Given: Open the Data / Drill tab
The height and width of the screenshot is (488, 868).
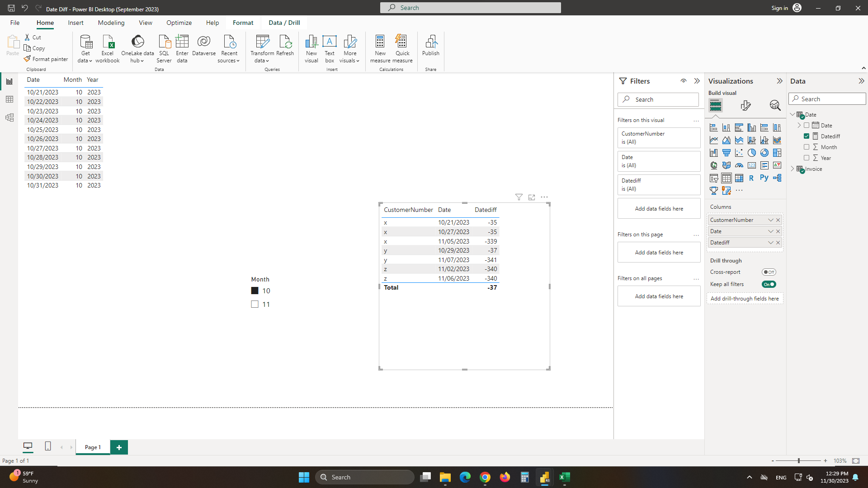Looking at the screenshot, I should pyautogui.click(x=284, y=23).
